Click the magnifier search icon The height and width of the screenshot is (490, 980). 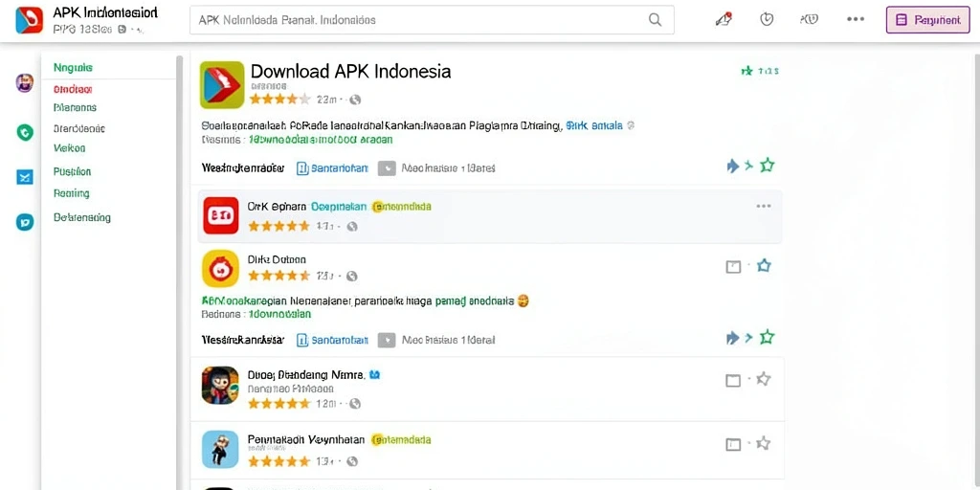coord(655,20)
